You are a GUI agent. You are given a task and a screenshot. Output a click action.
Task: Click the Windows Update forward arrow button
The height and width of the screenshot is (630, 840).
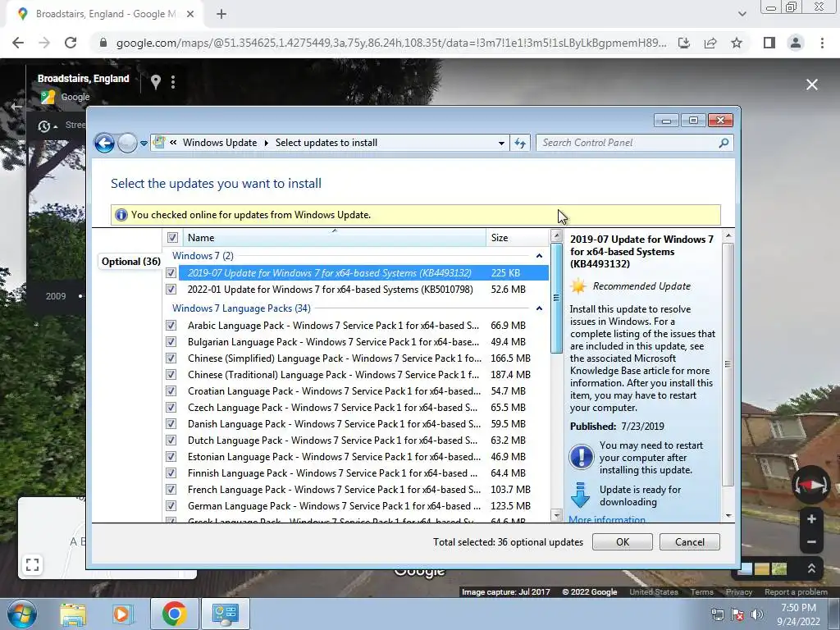coord(127,143)
